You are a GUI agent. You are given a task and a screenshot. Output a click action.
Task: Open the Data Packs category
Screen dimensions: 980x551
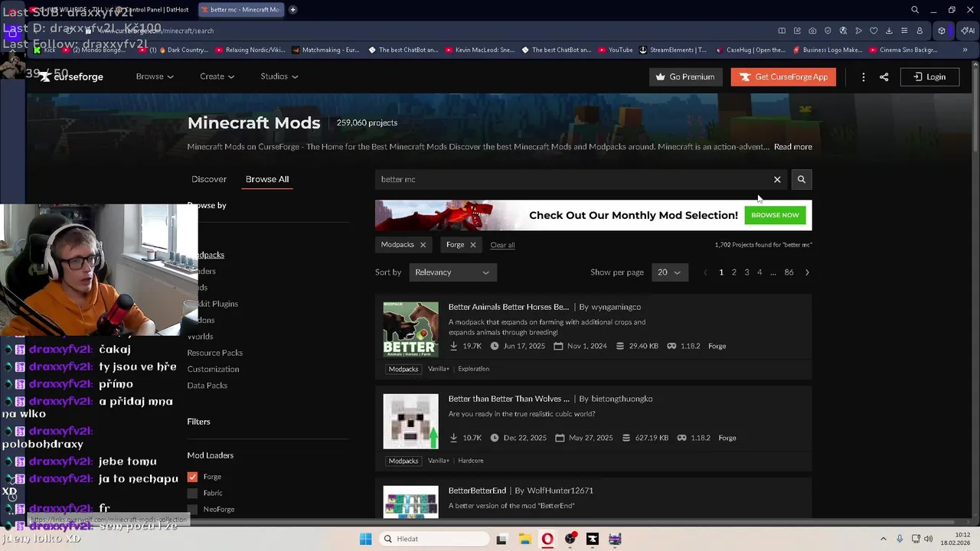(207, 386)
